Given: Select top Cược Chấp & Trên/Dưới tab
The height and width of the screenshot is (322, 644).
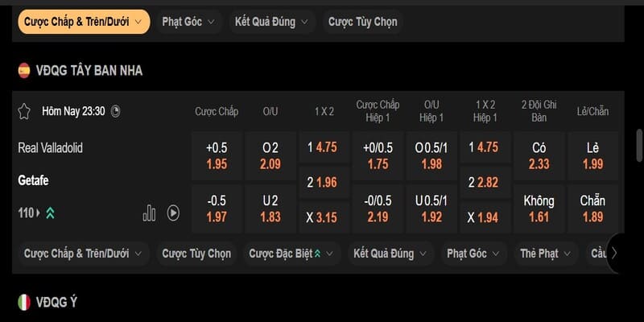Looking at the screenshot, I should point(84,22).
